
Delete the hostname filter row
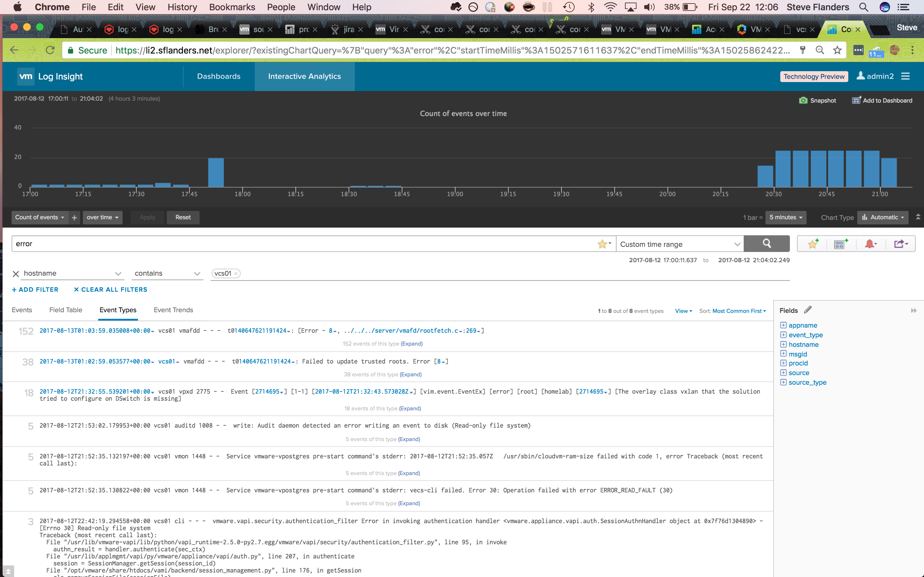point(16,274)
